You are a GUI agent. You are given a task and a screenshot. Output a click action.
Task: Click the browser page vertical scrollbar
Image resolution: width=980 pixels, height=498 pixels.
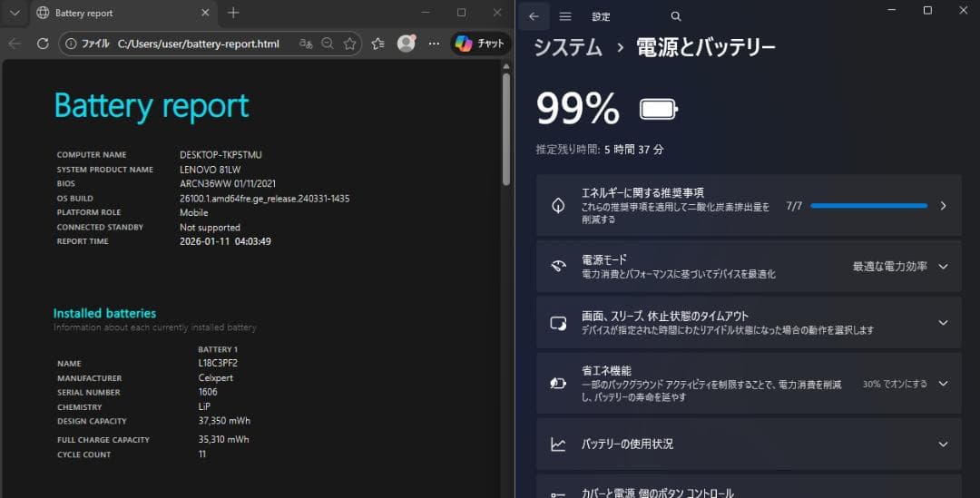[506, 130]
